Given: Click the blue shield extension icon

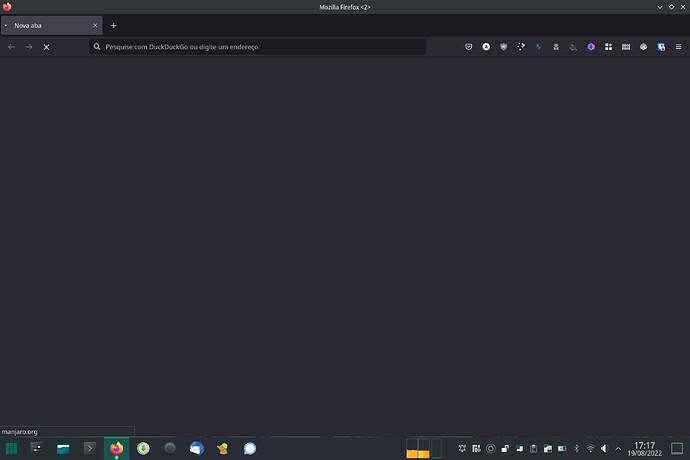Looking at the screenshot, I should pyautogui.click(x=661, y=47).
